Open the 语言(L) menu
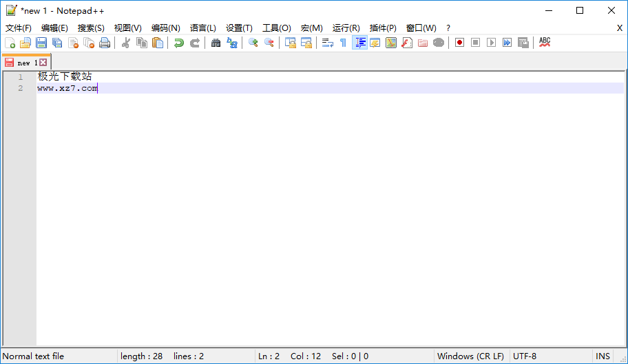The height and width of the screenshot is (364, 628). pyautogui.click(x=202, y=28)
